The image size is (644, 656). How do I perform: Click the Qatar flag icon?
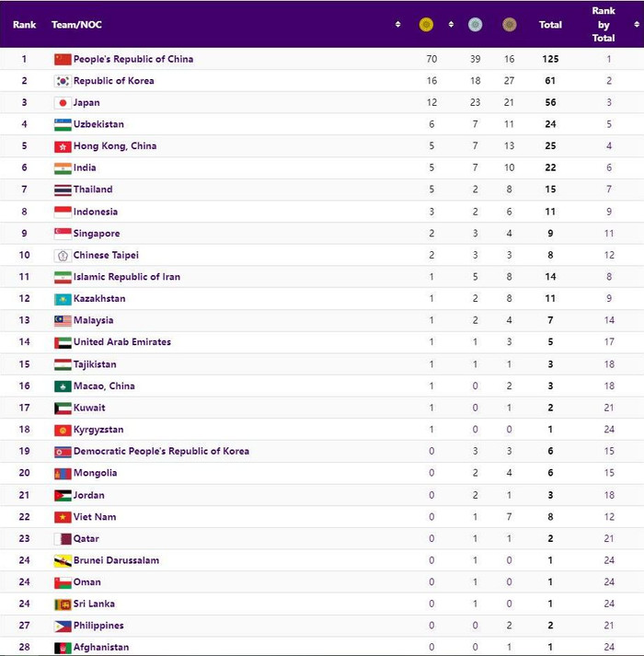click(63, 539)
